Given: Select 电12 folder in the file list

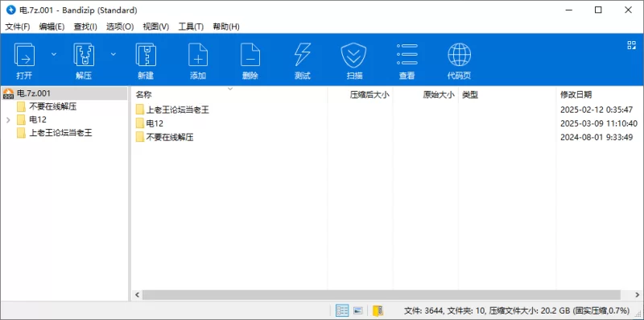Looking at the screenshot, I should (155, 123).
